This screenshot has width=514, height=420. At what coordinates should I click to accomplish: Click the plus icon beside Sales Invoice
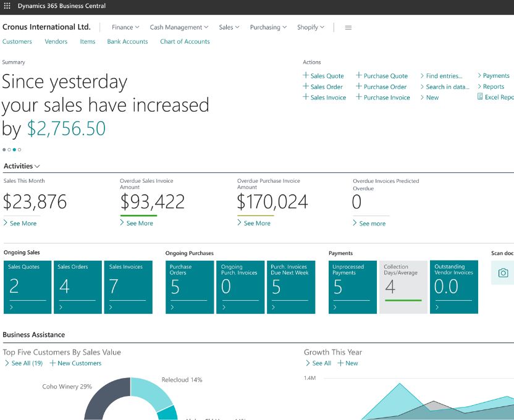coord(306,96)
